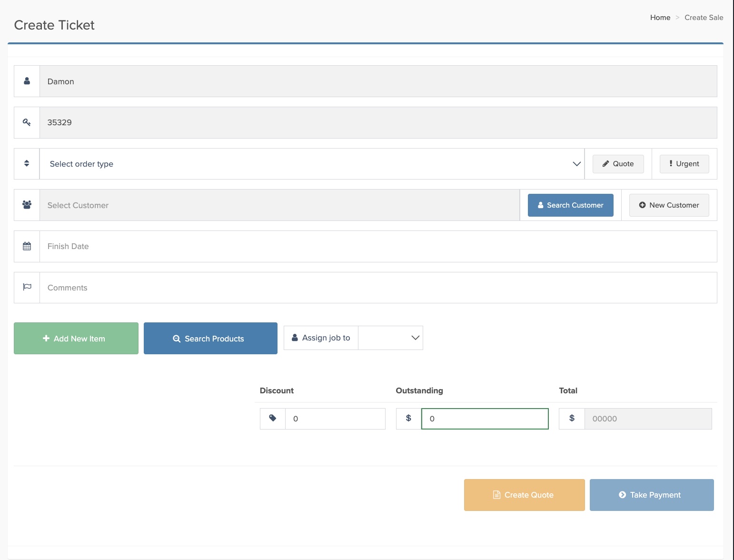Click the Outstanding column label
The width and height of the screenshot is (734, 560).
click(419, 390)
